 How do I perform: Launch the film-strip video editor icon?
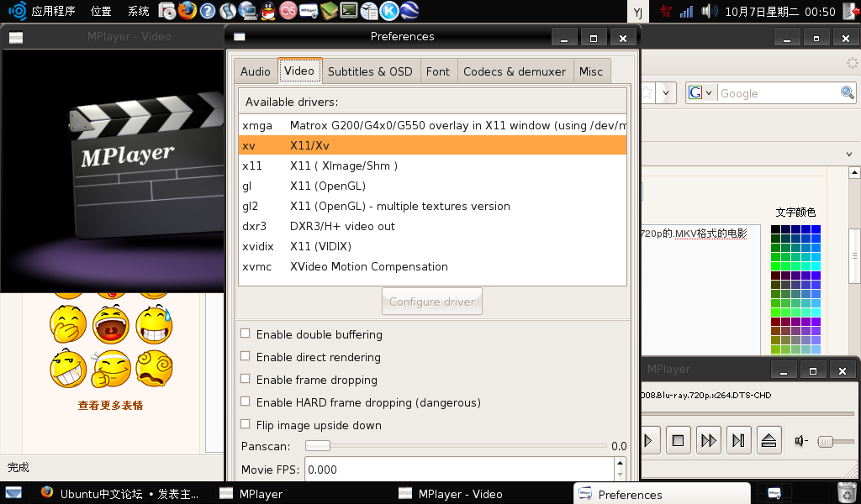pos(228,10)
